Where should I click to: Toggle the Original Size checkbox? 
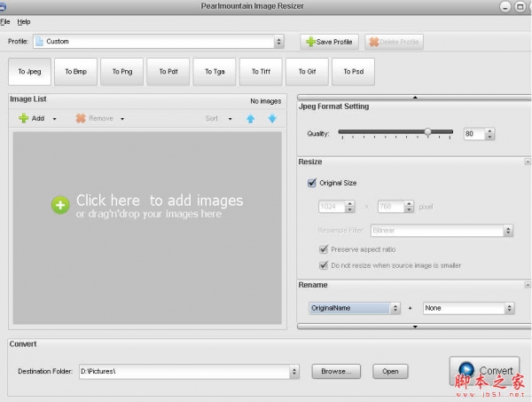pos(311,183)
